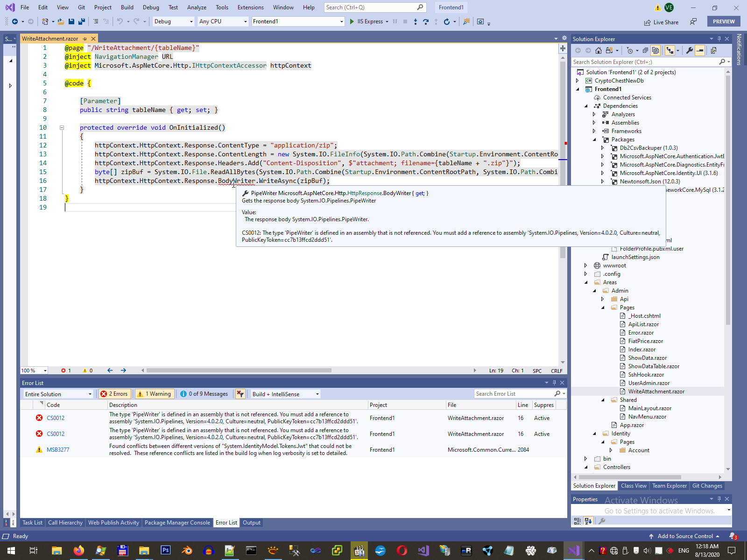Open Opera browser from the taskbar

[402, 551]
